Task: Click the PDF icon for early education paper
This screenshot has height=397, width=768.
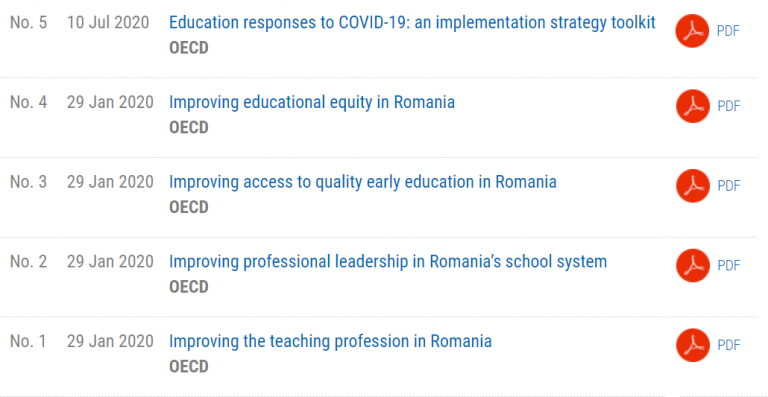Action: [693, 186]
